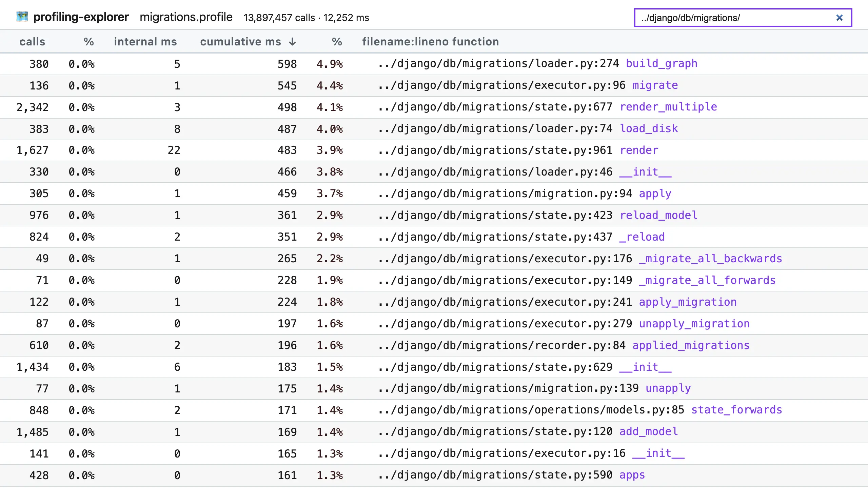This screenshot has width=868, height=488.
Task: Sort by filename:lineno function header
Action: coord(430,42)
